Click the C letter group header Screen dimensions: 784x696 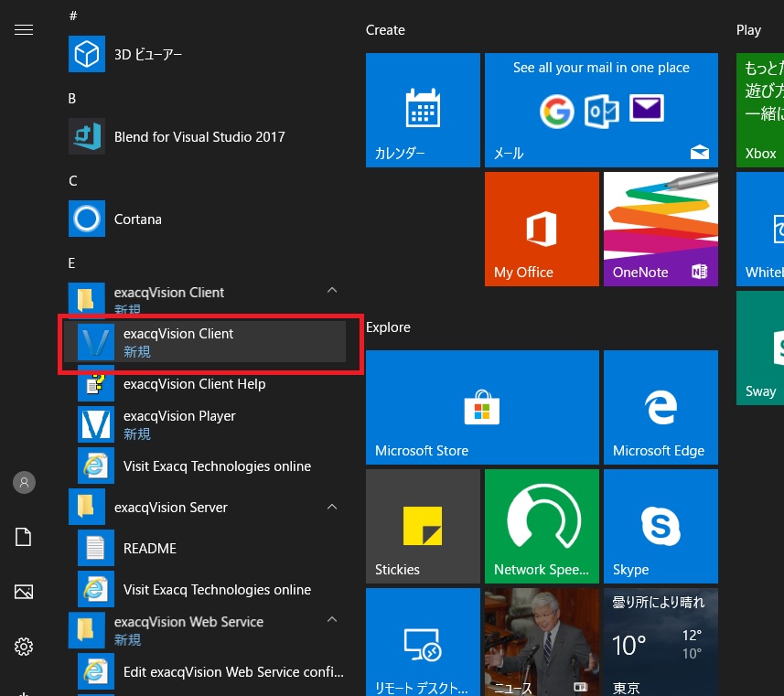coord(73,180)
